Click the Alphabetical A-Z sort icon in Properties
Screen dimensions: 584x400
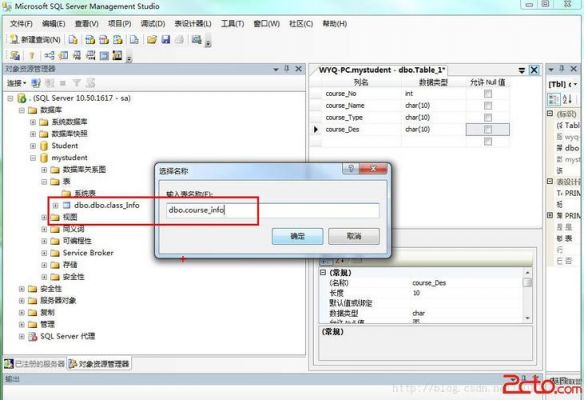(x=567, y=99)
